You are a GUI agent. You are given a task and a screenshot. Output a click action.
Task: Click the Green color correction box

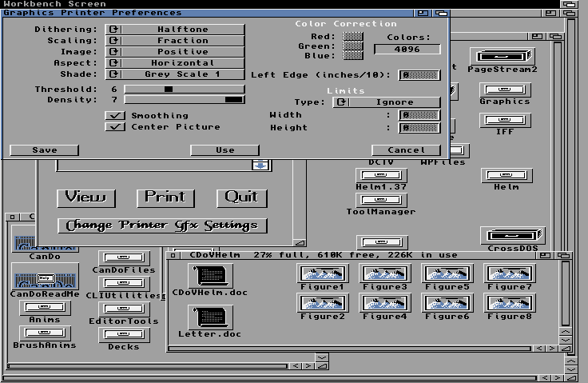click(353, 46)
